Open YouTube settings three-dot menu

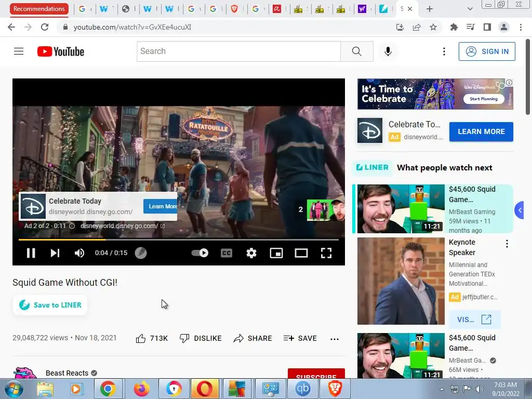coord(444,51)
